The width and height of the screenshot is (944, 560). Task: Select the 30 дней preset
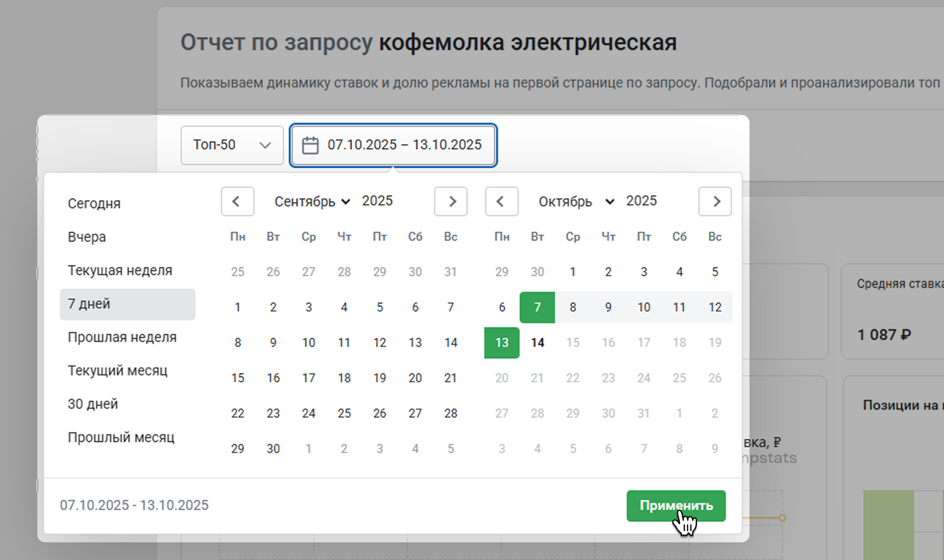click(93, 404)
